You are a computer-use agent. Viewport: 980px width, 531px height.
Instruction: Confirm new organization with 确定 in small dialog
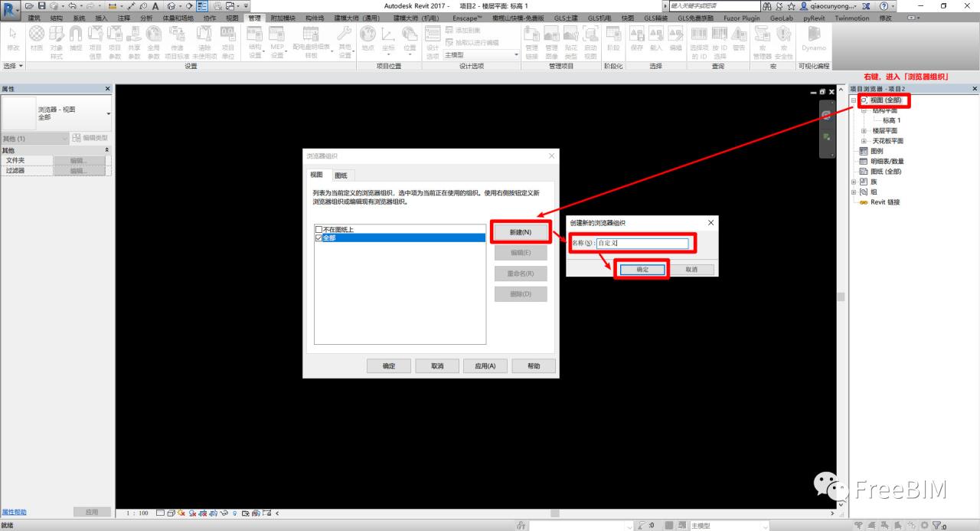tap(642, 270)
